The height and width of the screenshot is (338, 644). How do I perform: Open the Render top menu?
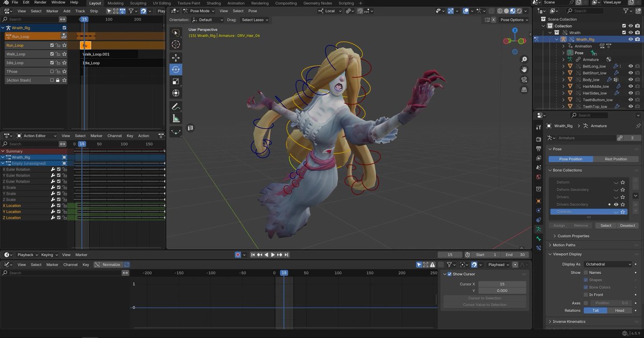[40, 3]
